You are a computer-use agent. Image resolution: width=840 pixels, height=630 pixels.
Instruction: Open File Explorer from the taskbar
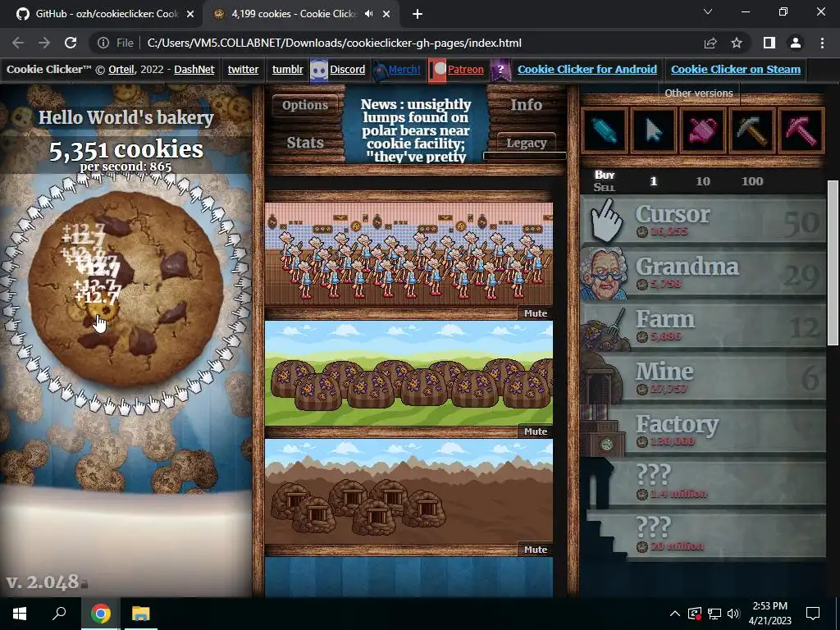pyautogui.click(x=141, y=614)
